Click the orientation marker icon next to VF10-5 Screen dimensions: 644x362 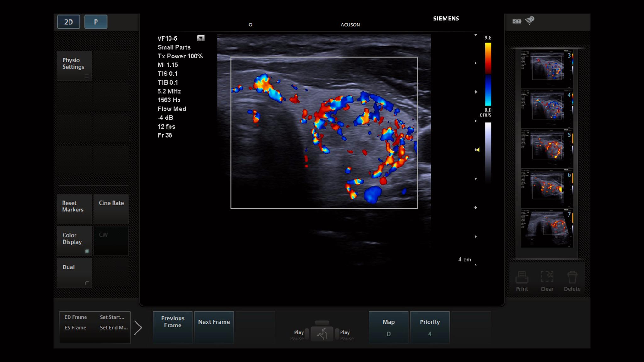[200, 38]
